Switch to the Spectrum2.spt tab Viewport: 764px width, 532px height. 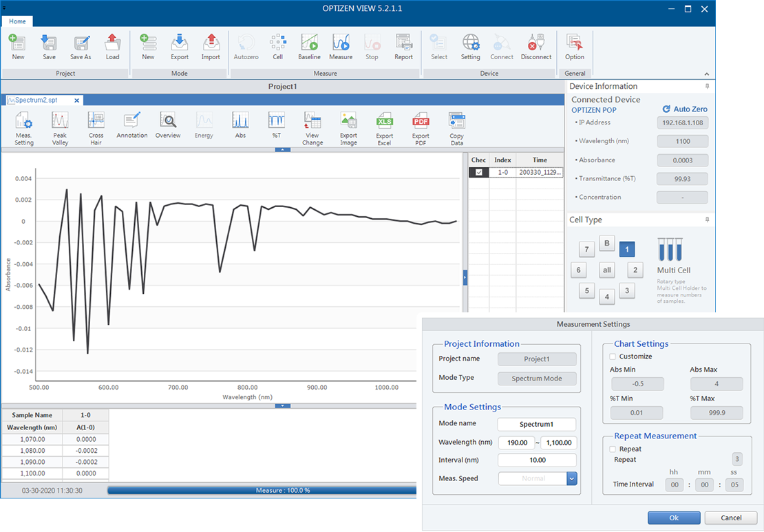37,100
